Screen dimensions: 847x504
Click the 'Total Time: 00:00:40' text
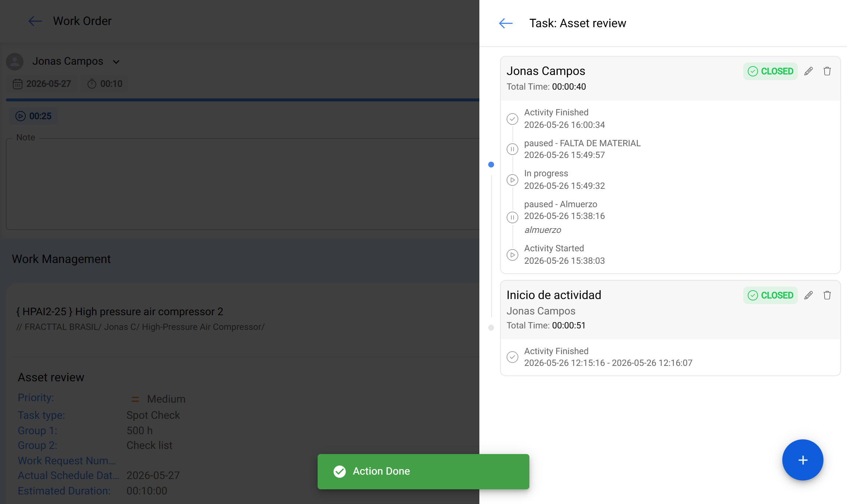[x=546, y=87]
